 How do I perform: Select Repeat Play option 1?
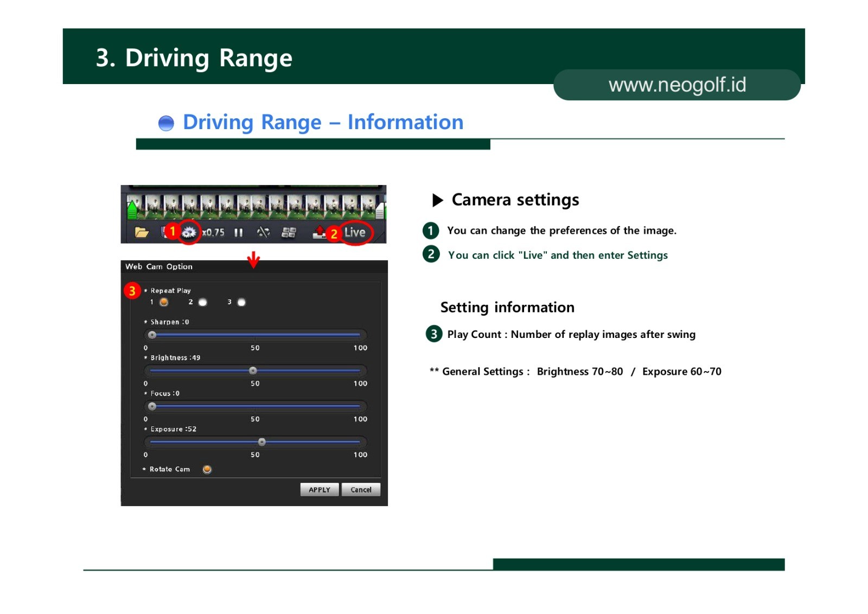164,302
